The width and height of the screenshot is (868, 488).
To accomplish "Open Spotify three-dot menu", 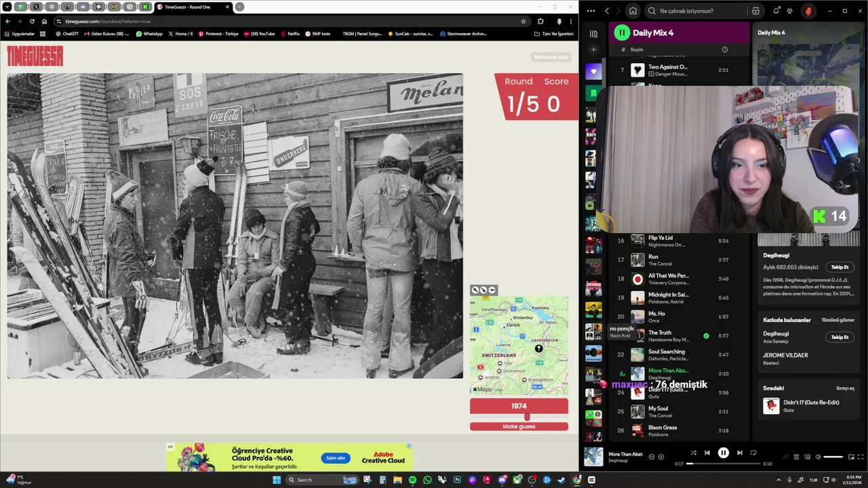I will (x=591, y=11).
